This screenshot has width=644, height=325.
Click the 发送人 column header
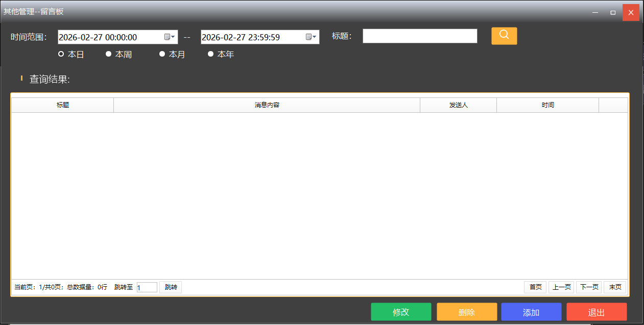pyautogui.click(x=458, y=105)
